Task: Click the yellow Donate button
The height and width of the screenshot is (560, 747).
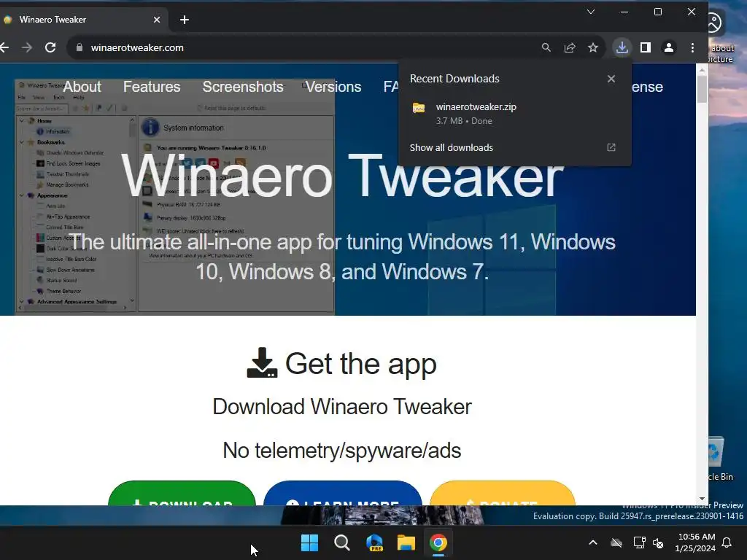Action: point(503,494)
